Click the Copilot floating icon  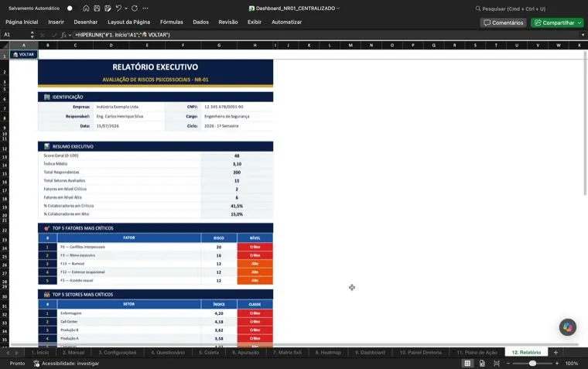567,327
